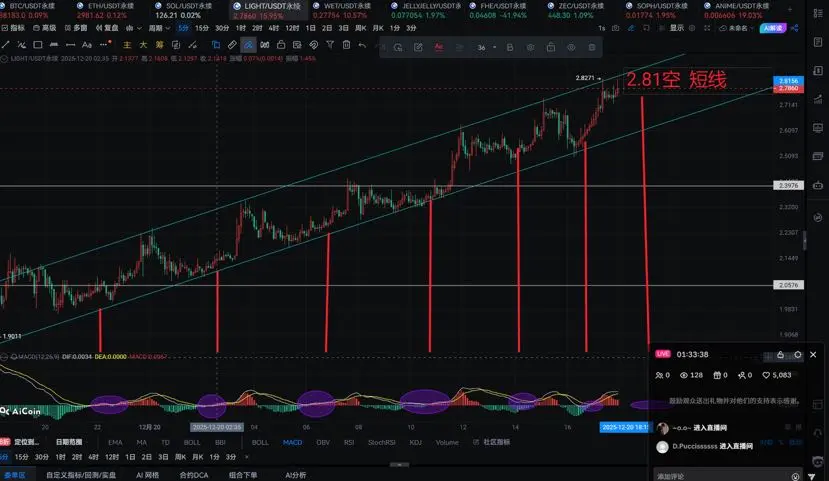This screenshot has height=481, width=829.
Task: Click the 指标 indicators button
Action: click(13, 28)
